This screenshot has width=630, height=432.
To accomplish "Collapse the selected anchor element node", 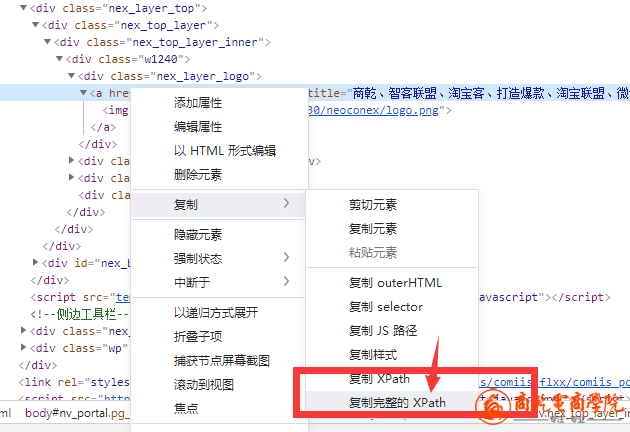I will 84,92.
